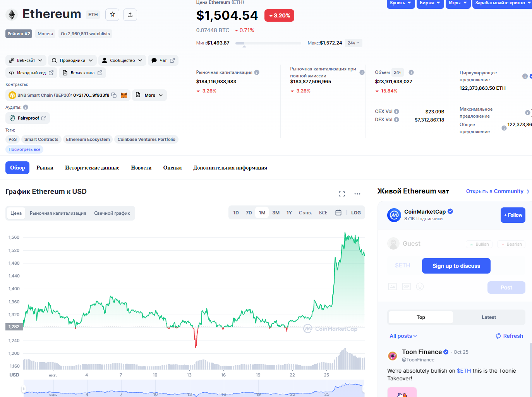The width and height of the screenshot is (532, 397).
Task: Click the $ETH post input field
Action: (x=403, y=265)
